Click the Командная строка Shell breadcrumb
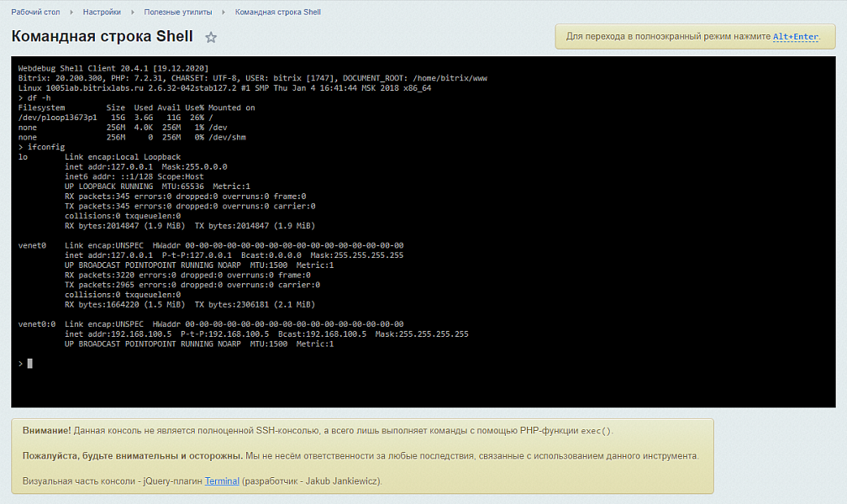Image resolution: width=847 pixels, height=504 pixels. (x=277, y=12)
